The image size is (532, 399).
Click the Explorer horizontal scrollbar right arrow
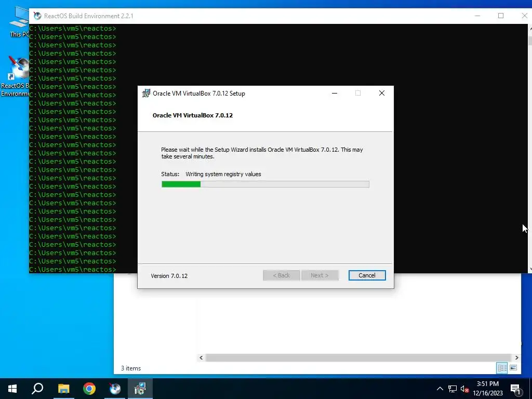click(517, 357)
